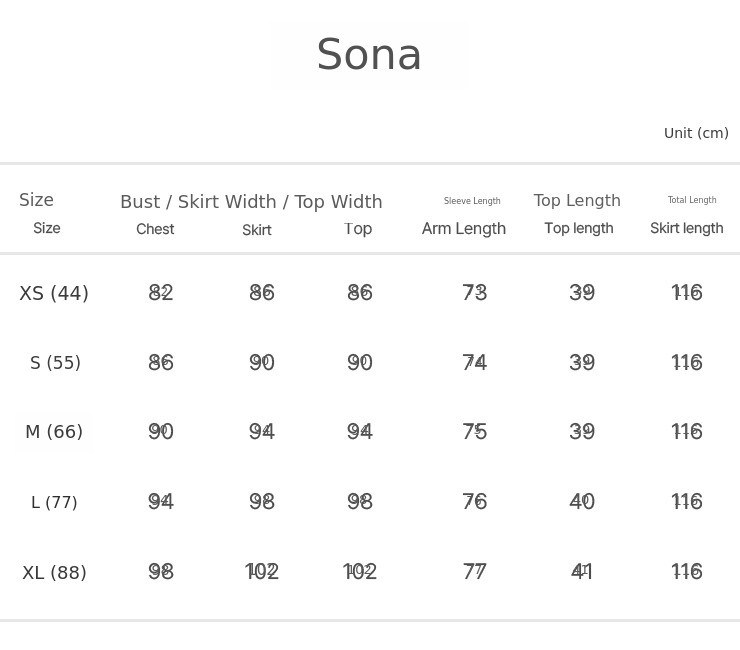Click the L top length value 40
Image resolution: width=740 pixels, height=650 pixels.
[x=582, y=501]
